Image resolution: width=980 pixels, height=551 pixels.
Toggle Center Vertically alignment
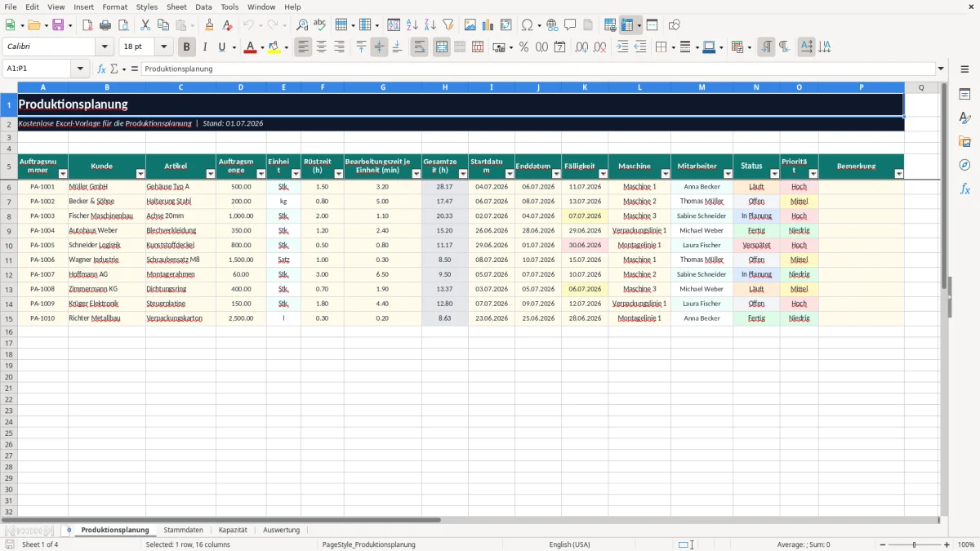379,47
